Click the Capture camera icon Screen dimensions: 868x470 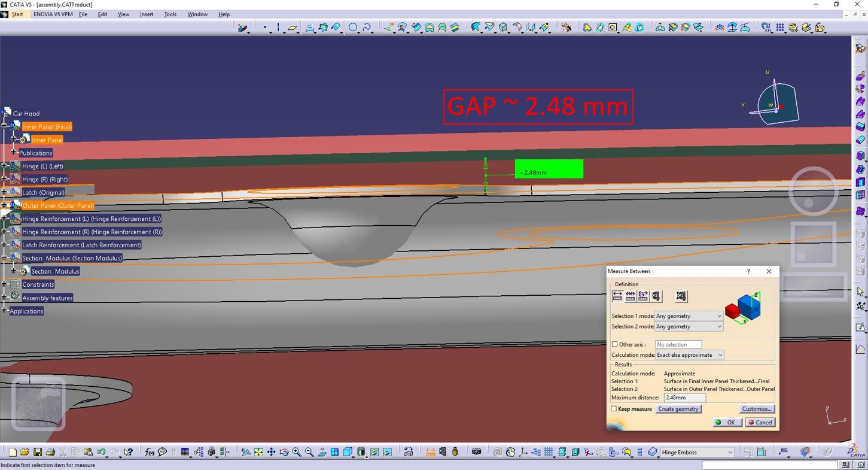pyautogui.click(x=476, y=452)
